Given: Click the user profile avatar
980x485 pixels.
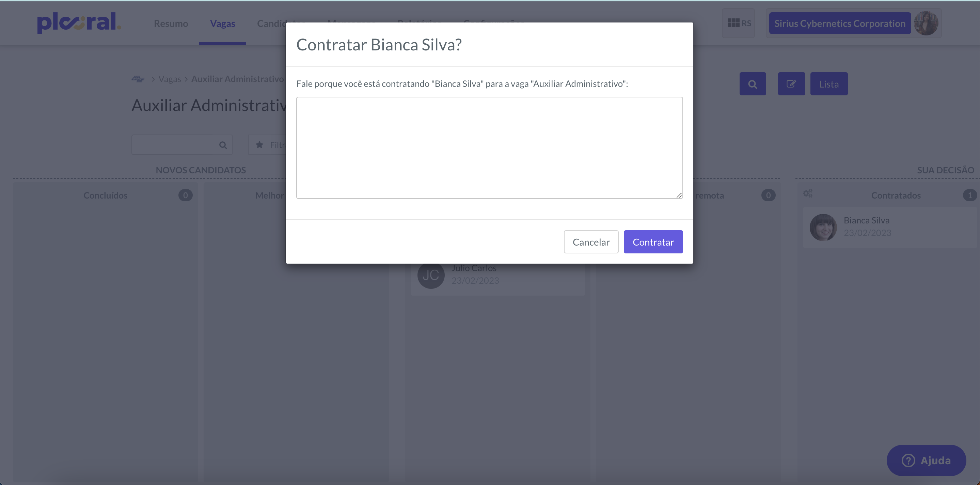Looking at the screenshot, I should point(926,23).
